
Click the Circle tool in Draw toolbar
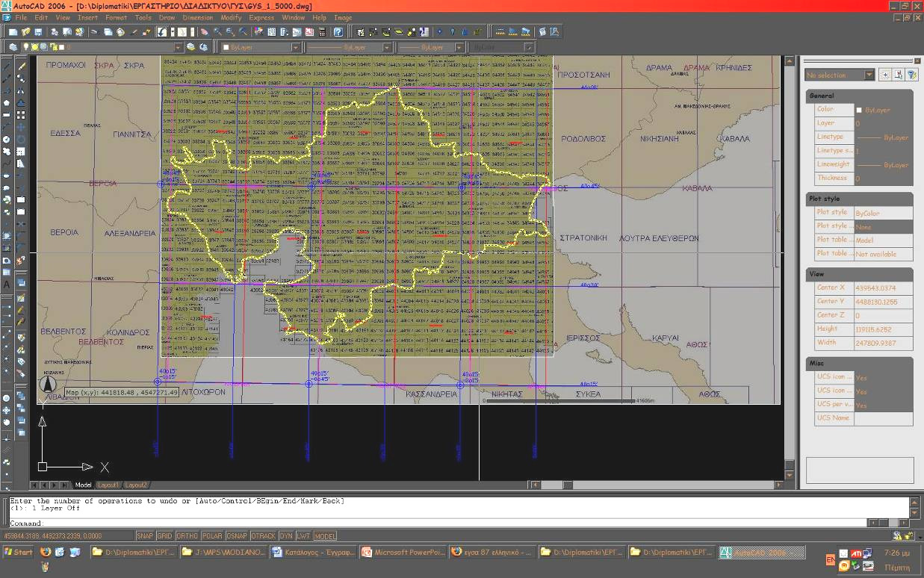(7, 140)
